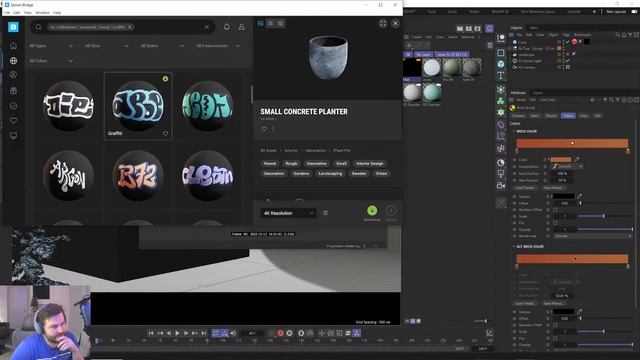Favorite the selected Graffiti decal card
Image resolution: width=640 pixels, height=360 pixels.
tap(165, 133)
